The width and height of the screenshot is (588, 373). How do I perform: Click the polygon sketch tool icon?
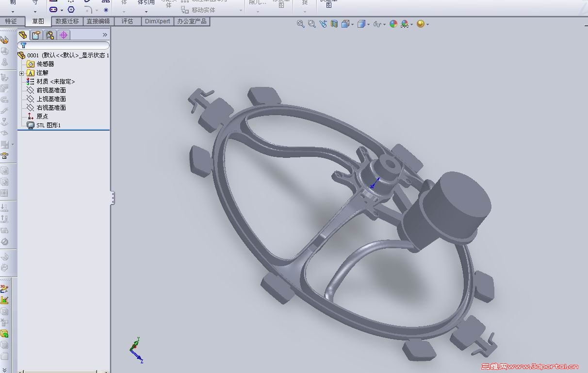[x=71, y=10]
